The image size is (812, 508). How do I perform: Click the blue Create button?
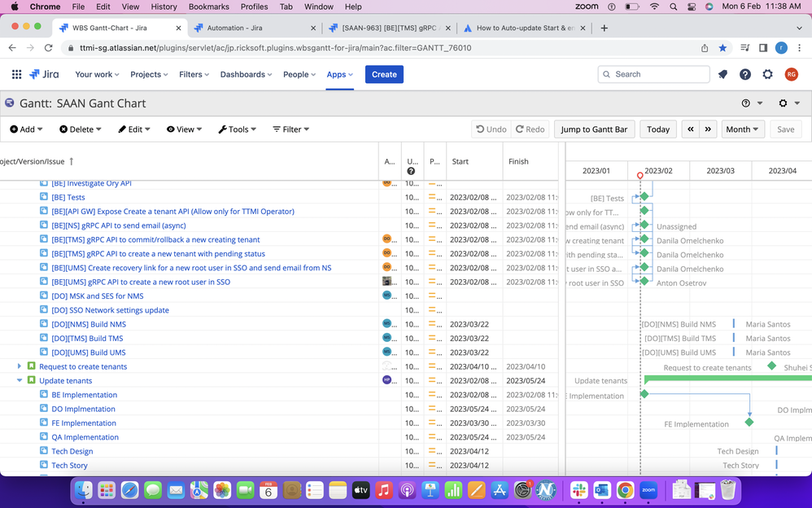click(384, 74)
